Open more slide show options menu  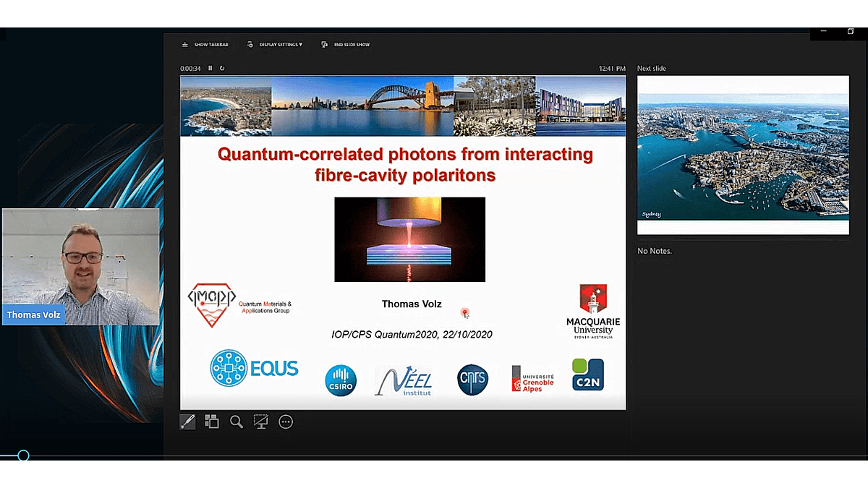pos(286,421)
